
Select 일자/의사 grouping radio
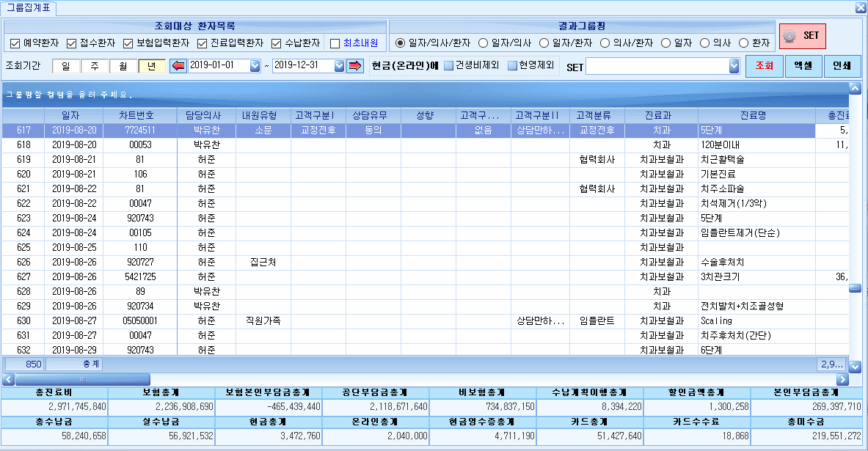[484, 43]
